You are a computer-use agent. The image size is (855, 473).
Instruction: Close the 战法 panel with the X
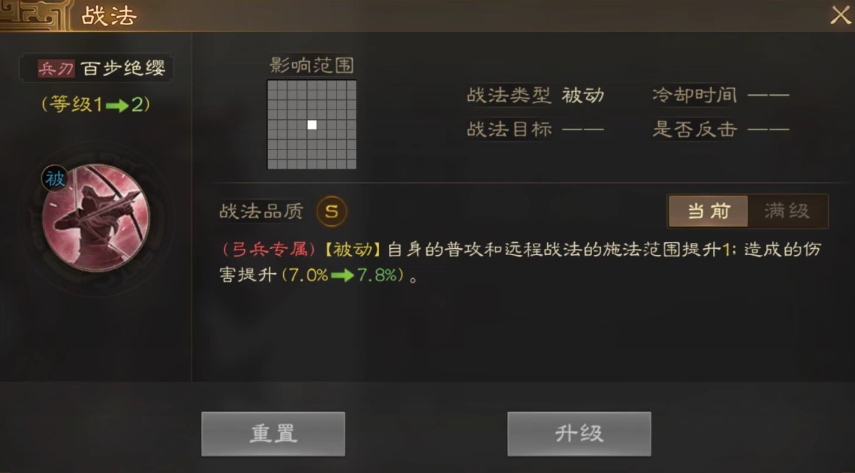[840, 15]
